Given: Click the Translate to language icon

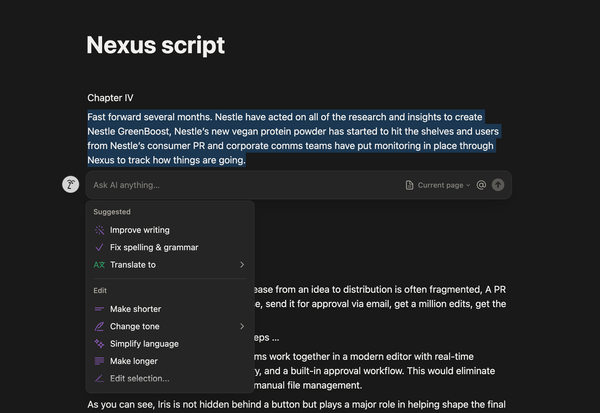Looking at the screenshot, I should 98,265.
